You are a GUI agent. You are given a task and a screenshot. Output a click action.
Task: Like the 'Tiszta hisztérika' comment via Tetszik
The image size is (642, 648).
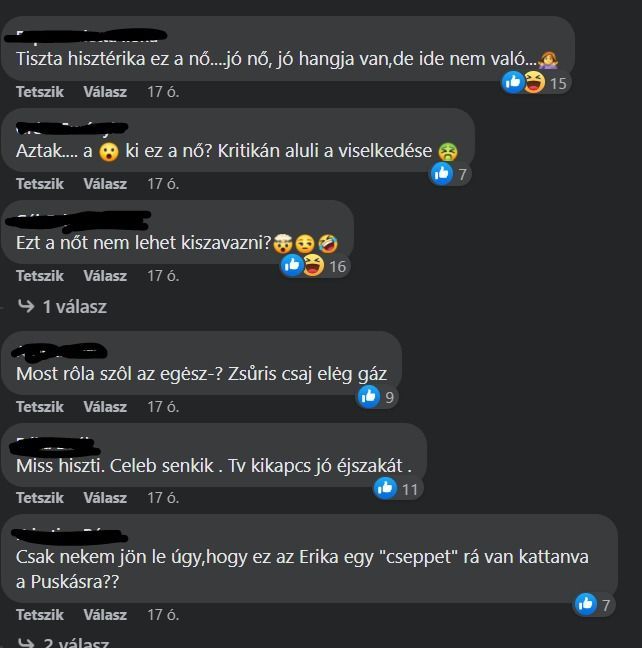click(x=40, y=92)
